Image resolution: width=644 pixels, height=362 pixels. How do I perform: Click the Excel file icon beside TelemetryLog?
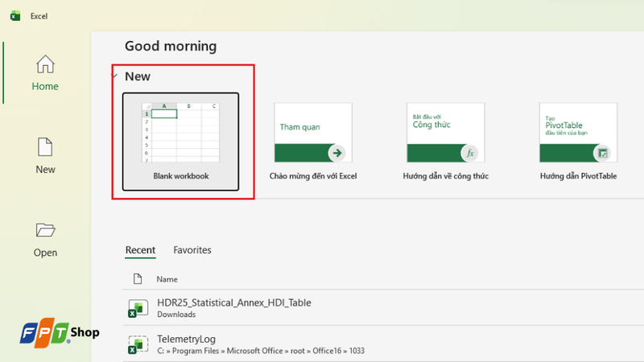point(138,344)
